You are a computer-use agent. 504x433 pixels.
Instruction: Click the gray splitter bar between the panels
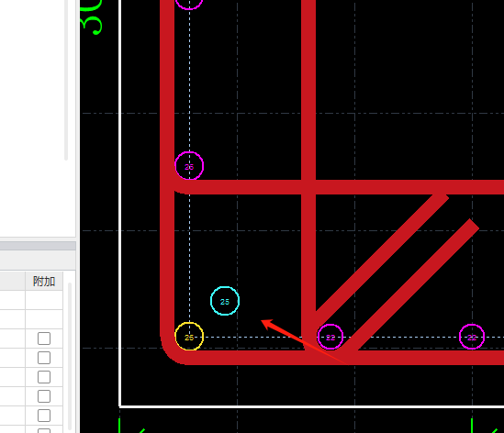click(x=38, y=246)
